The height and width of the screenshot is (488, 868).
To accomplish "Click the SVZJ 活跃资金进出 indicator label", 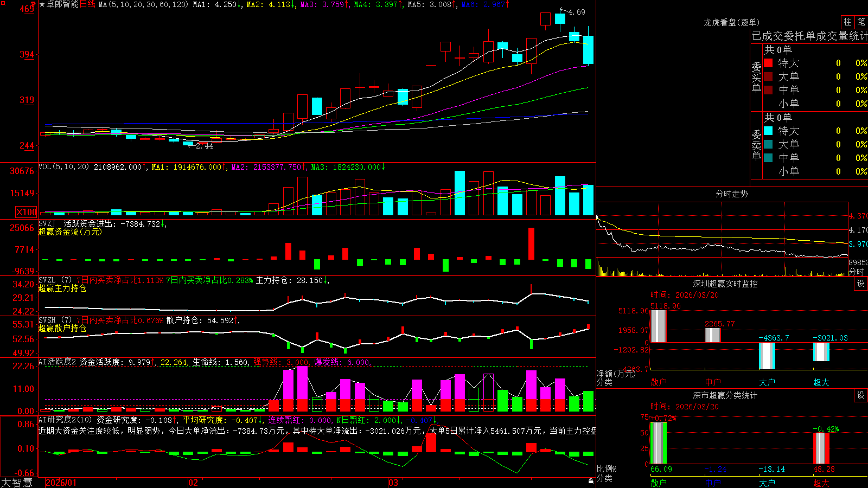I will 76,223.
